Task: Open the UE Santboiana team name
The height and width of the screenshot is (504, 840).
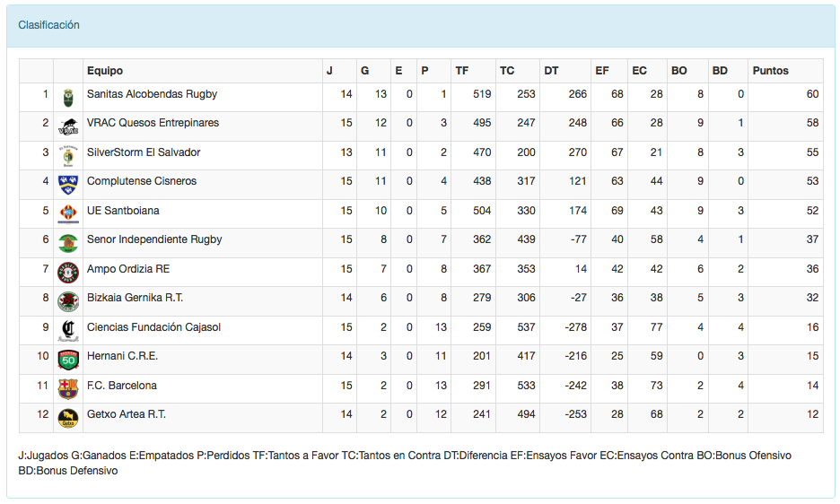Action: coord(123,211)
